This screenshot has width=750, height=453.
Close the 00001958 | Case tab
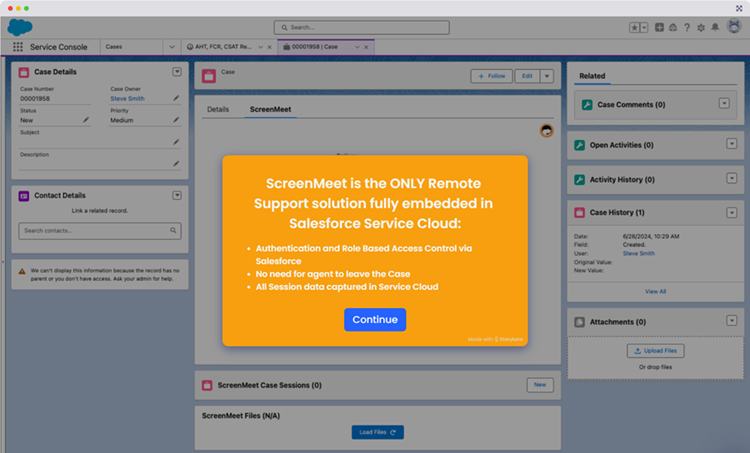point(366,47)
